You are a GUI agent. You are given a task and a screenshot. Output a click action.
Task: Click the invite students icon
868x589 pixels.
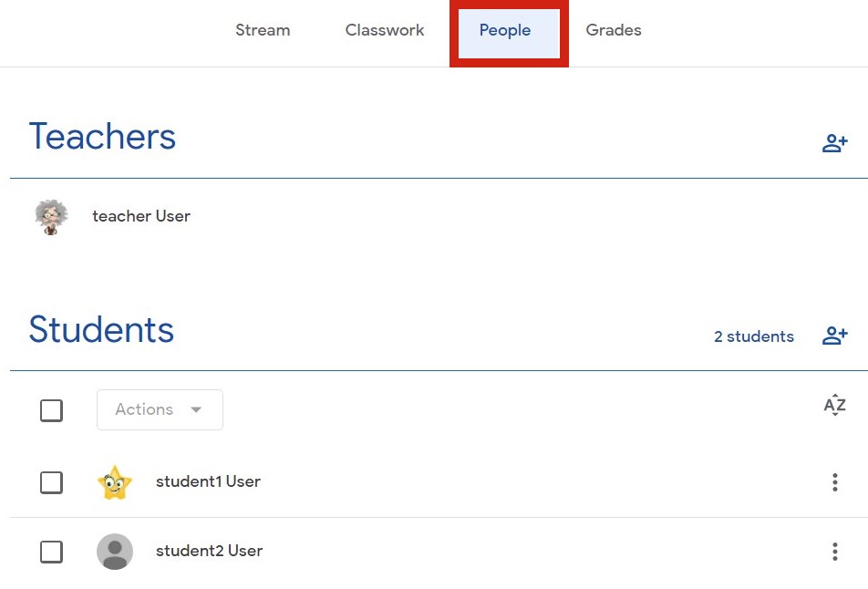tap(834, 336)
